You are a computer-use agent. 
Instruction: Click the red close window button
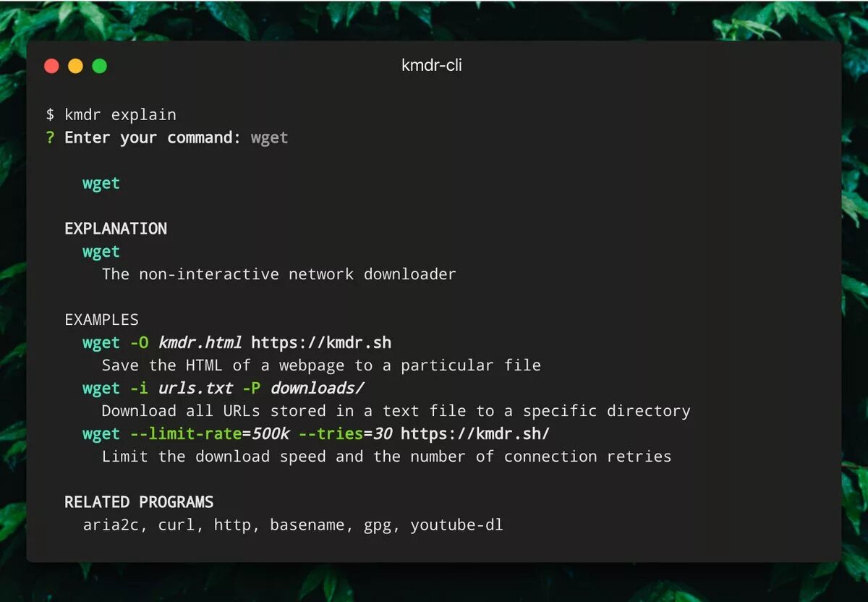coord(51,66)
